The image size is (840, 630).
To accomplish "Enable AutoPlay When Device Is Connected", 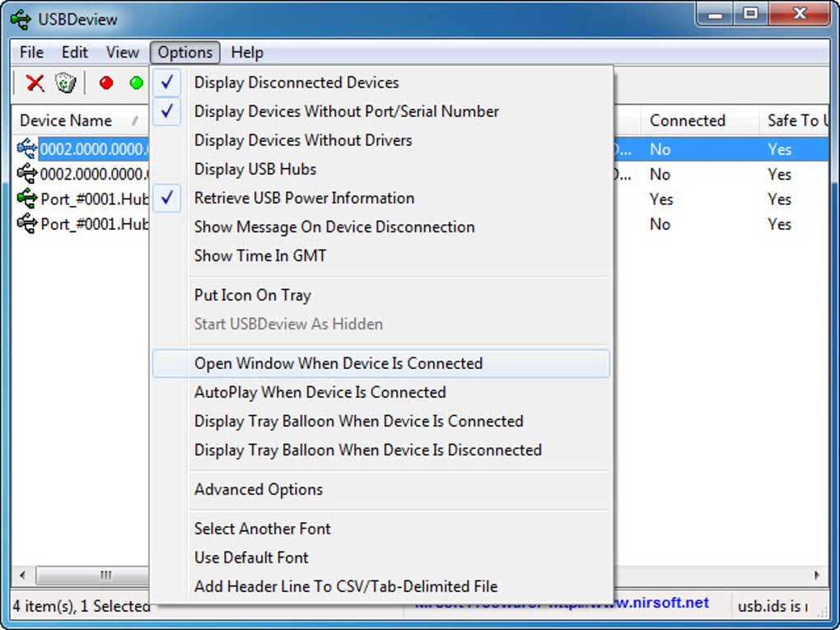I will (381, 393).
